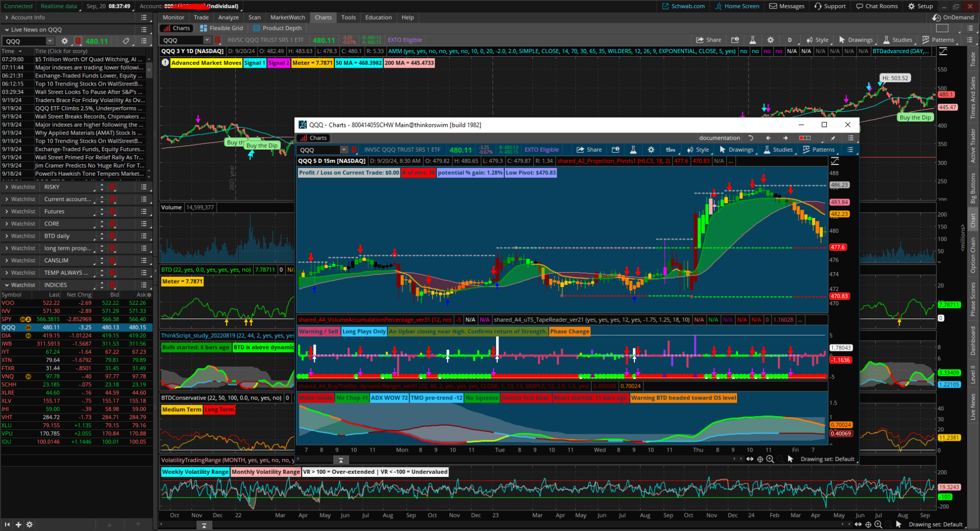This screenshot has height=531, width=980.
Task: Open Live News settings gear icon
Action: (x=64, y=41)
